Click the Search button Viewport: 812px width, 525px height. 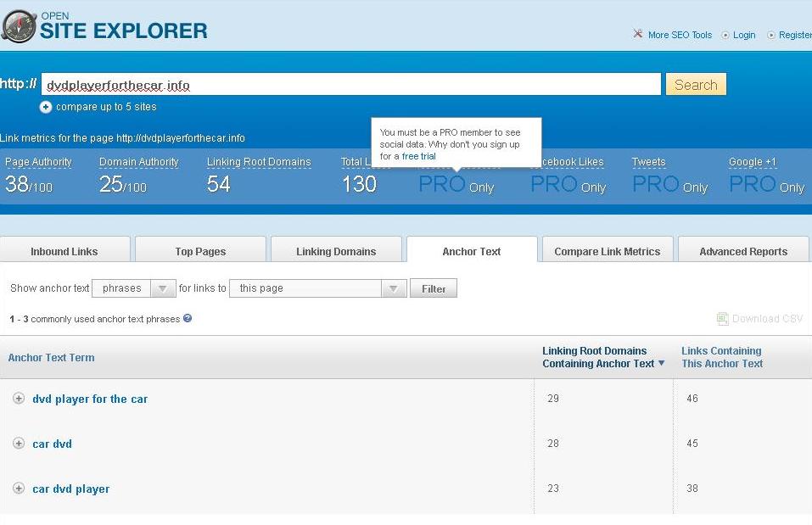[696, 85]
